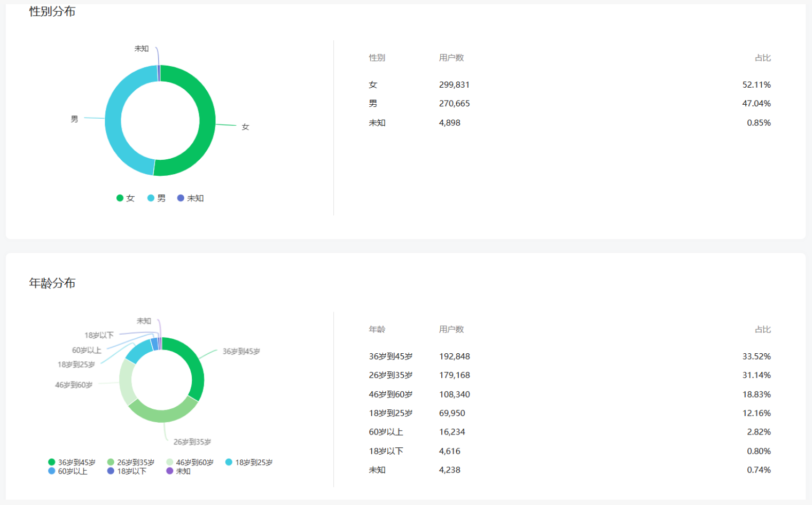
Task: Toggle the 女 legend item in gender chart
Action: (126, 198)
